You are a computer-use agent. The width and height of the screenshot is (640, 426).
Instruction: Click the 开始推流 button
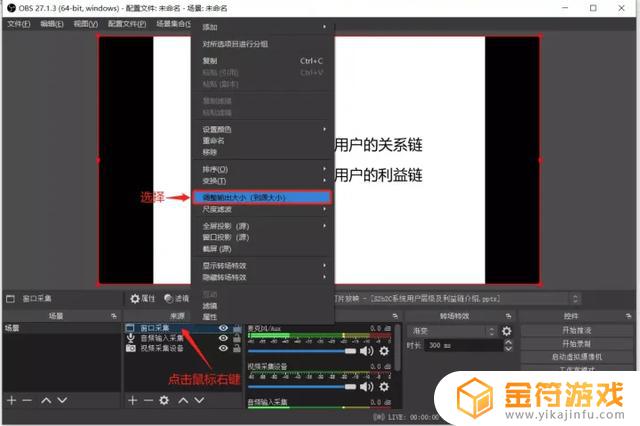[x=577, y=330]
